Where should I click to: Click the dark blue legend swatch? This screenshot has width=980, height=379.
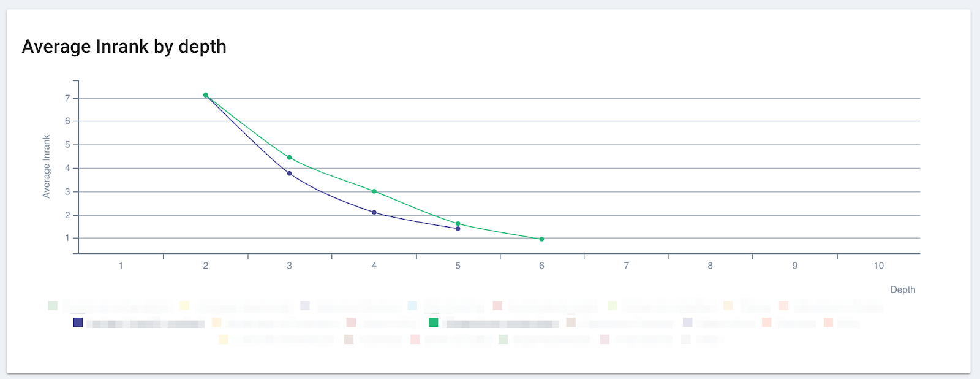click(x=78, y=323)
